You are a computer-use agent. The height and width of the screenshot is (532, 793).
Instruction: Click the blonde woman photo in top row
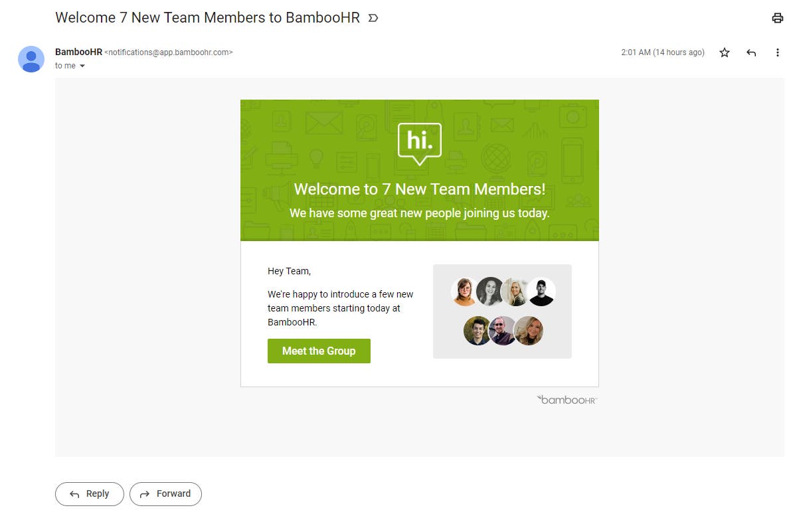(516, 292)
